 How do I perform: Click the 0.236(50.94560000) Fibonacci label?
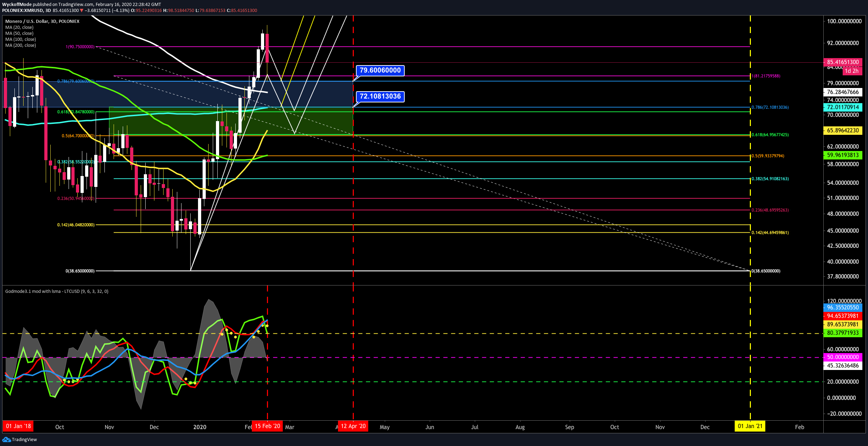[x=76, y=199]
